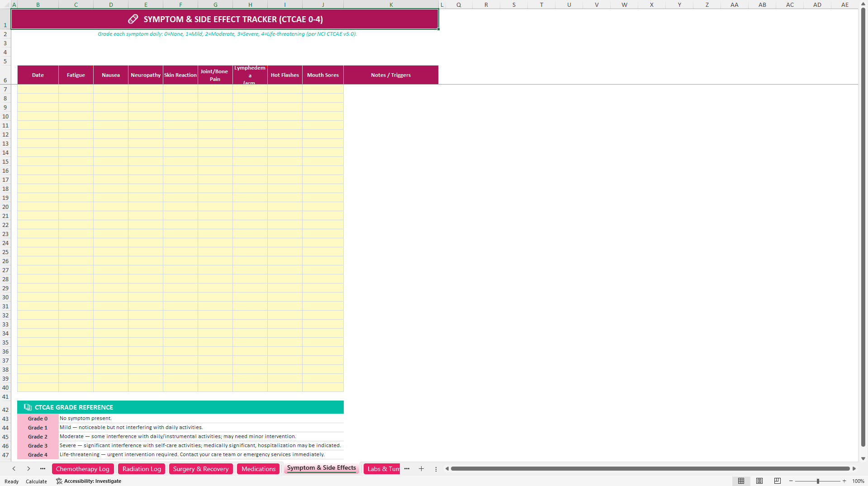Screen dimensions: 868x486
Task: Show hidden sheets on left ellipsis
Action: (43, 469)
